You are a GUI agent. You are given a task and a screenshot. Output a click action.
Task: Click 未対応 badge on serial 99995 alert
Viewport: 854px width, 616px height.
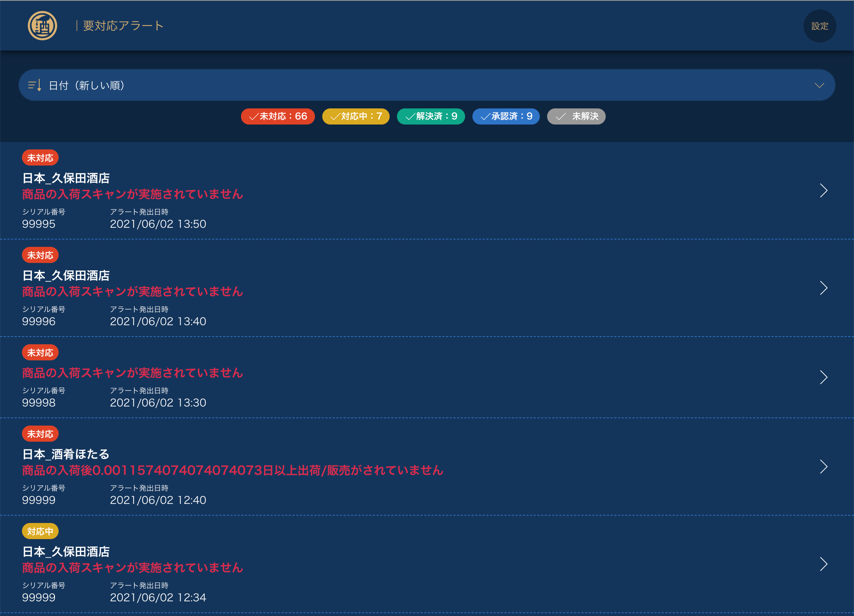click(x=40, y=158)
